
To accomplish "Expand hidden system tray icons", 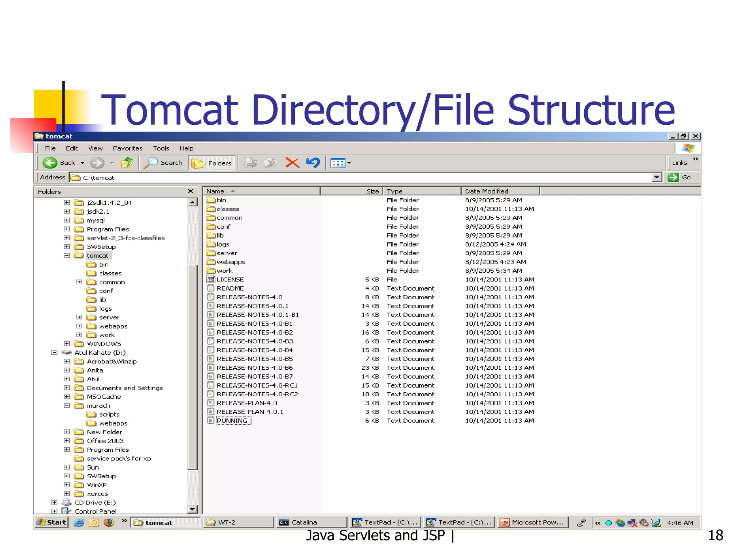I will pyautogui.click(x=597, y=522).
